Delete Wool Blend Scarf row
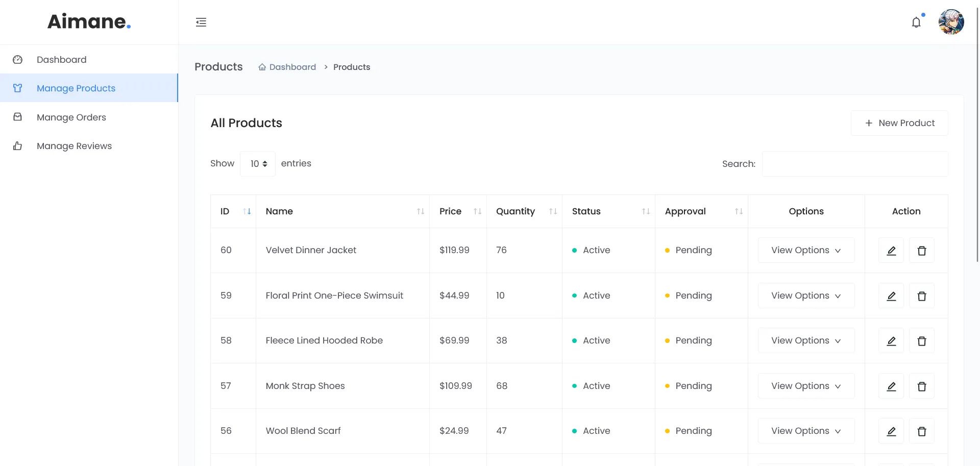The width and height of the screenshot is (980, 466). pos(922,431)
